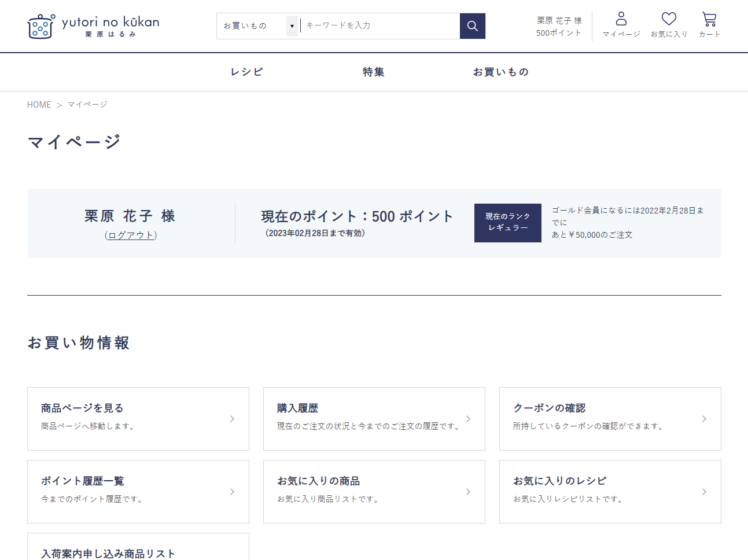Click breadcrumb text マイページ
748x560 pixels.
click(x=87, y=105)
